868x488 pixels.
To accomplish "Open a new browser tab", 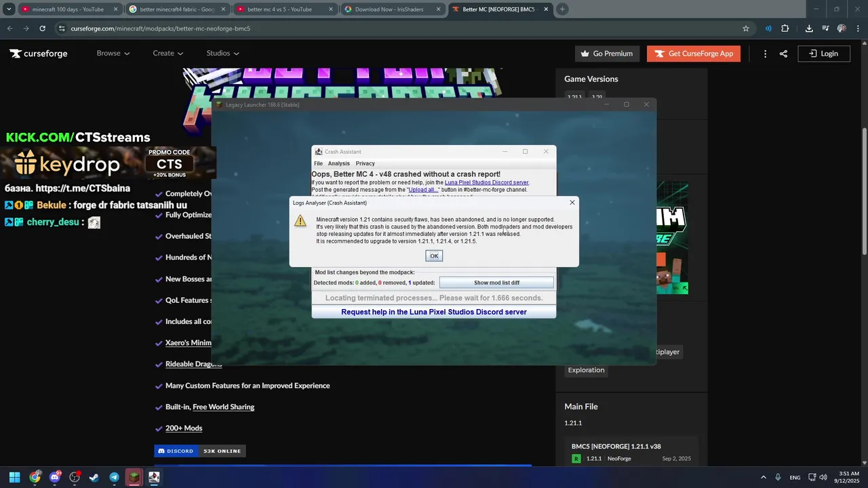I will tap(562, 9).
